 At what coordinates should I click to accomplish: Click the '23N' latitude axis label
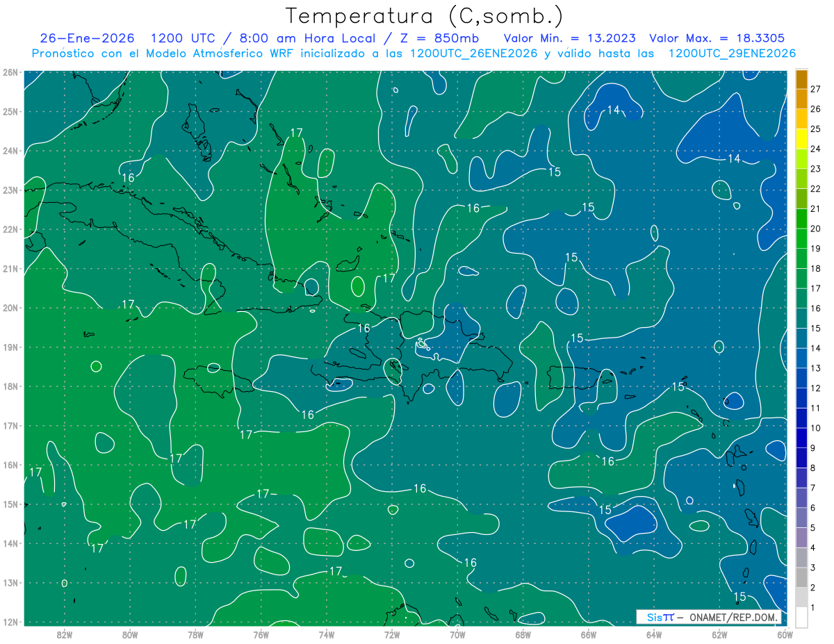point(10,190)
